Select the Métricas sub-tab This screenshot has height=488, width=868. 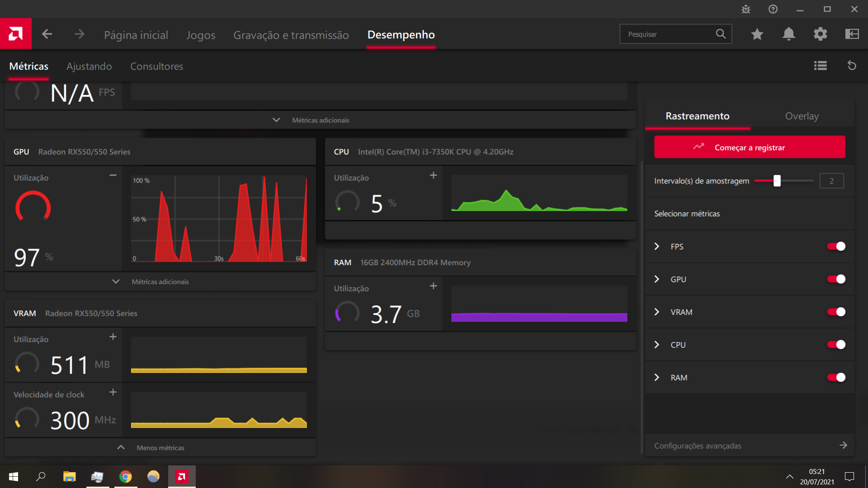point(29,66)
